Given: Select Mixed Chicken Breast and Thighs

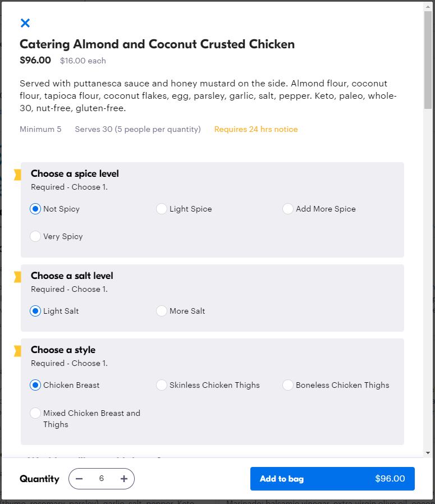Looking at the screenshot, I should (35, 413).
